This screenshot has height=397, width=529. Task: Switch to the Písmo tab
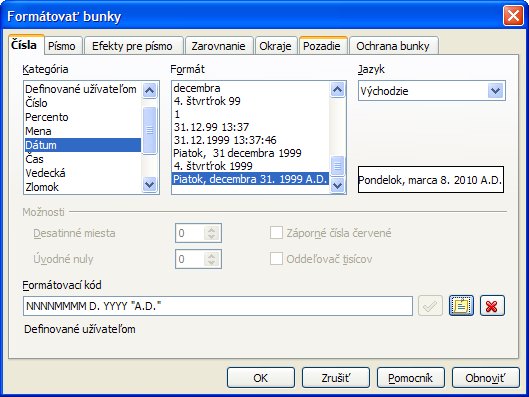62,46
